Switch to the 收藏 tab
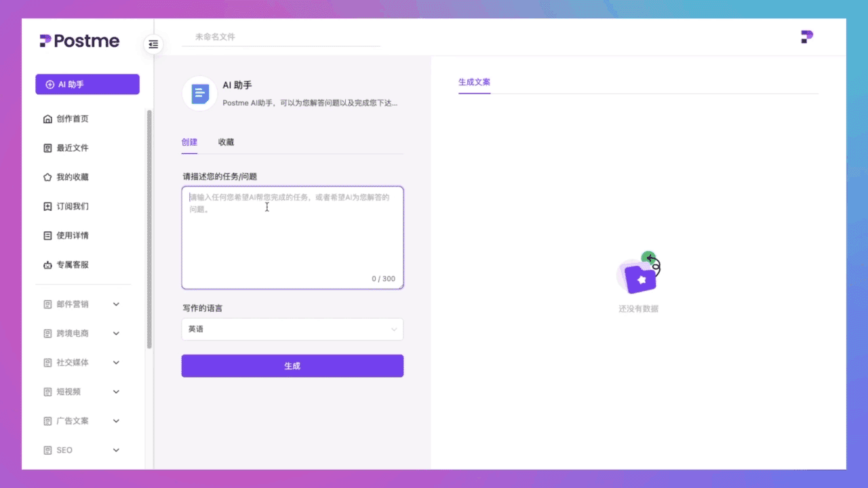The width and height of the screenshot is (868, 488). pos(226,142)
